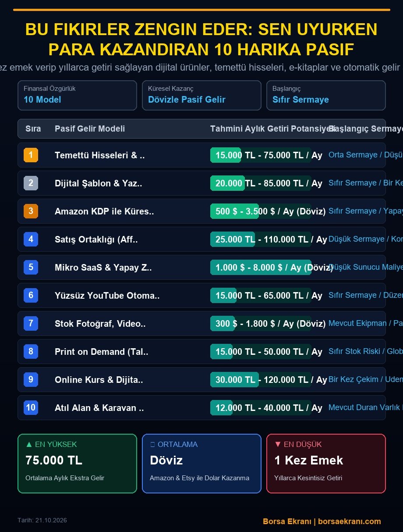Select the "Print on Demand (Tal.." title
Screen dimensions: 403x532
coord(101,352)
